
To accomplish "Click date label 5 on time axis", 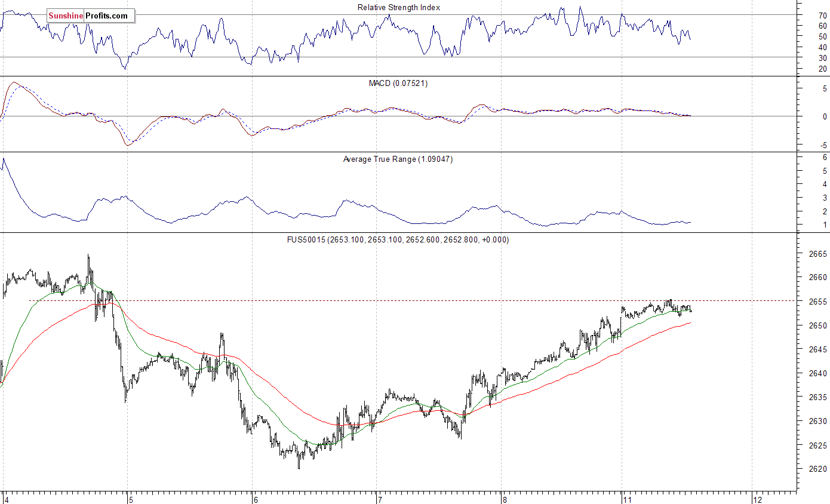I will coord(131,499).
